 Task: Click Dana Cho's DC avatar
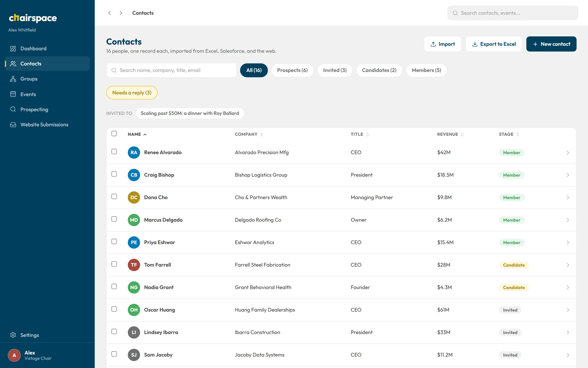134,197
